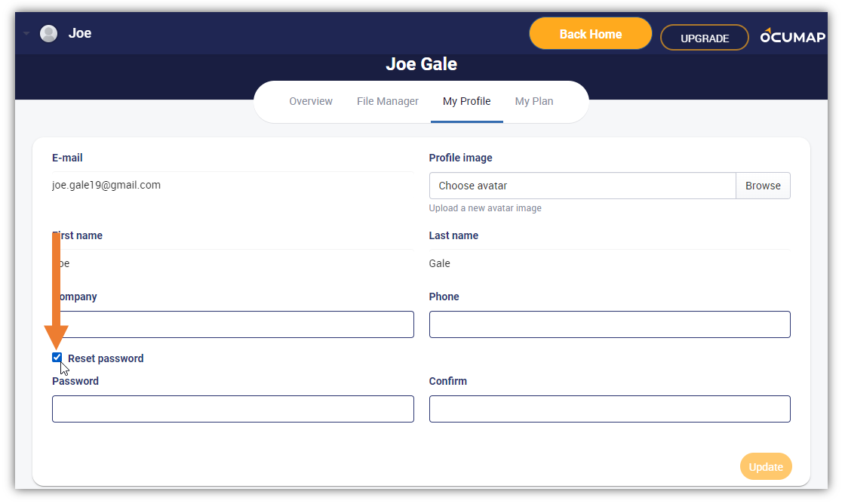Click into the Password field
The width and height of the screenshot is (842, 504).
[233, 409]
